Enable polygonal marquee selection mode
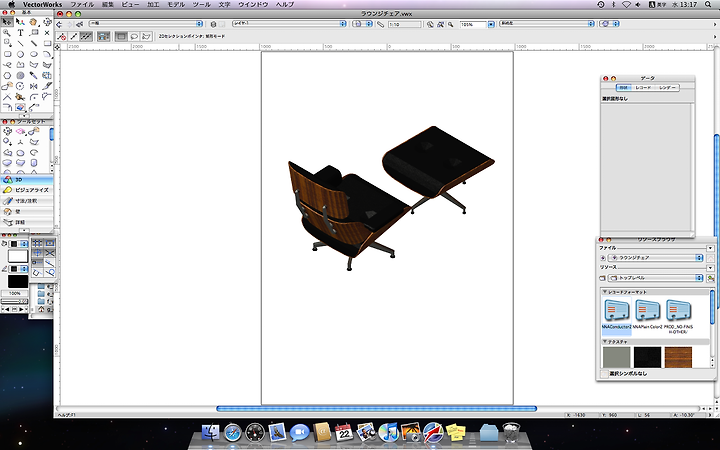This screenshot has height=450, width=720. (x=146, y=36)
